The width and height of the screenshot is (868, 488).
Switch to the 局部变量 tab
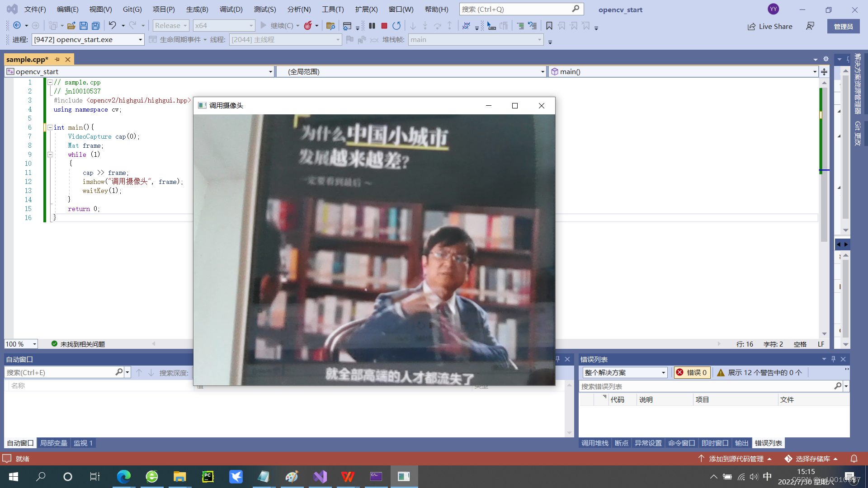pyautogui.click(x=53, y=443)
